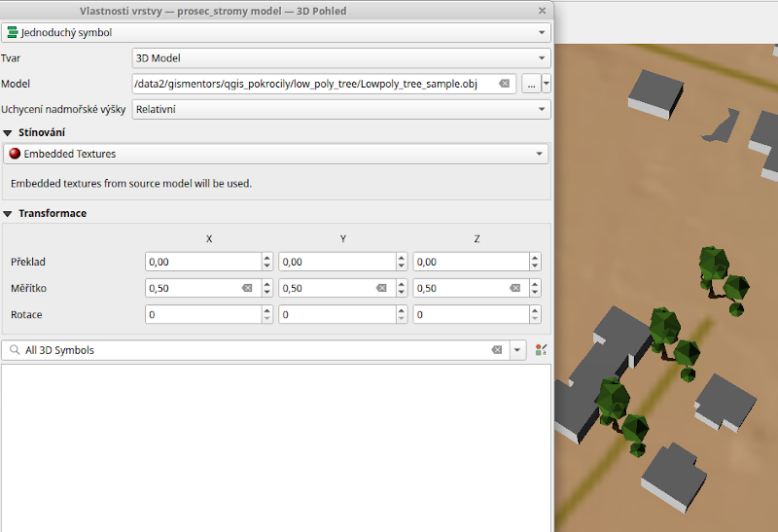Decrease the Měřítko Y value
The image size is (778, 532).
coord(402,293)
